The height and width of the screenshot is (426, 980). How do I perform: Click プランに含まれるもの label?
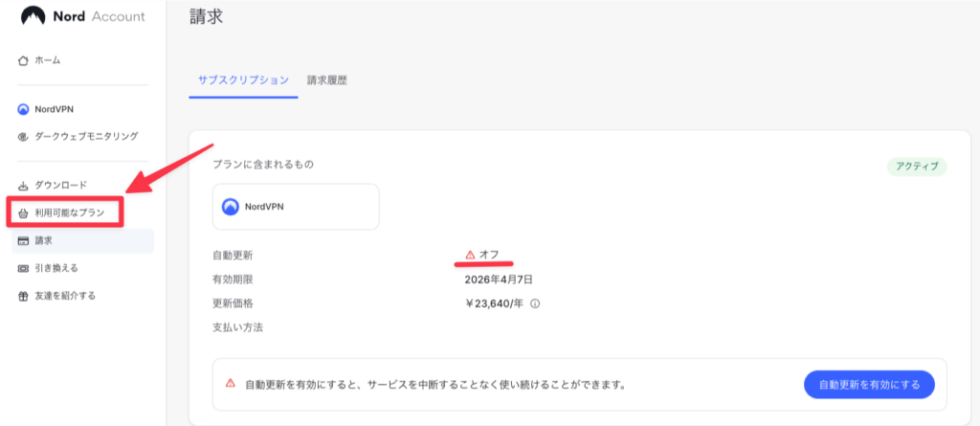tap(263, 166)
